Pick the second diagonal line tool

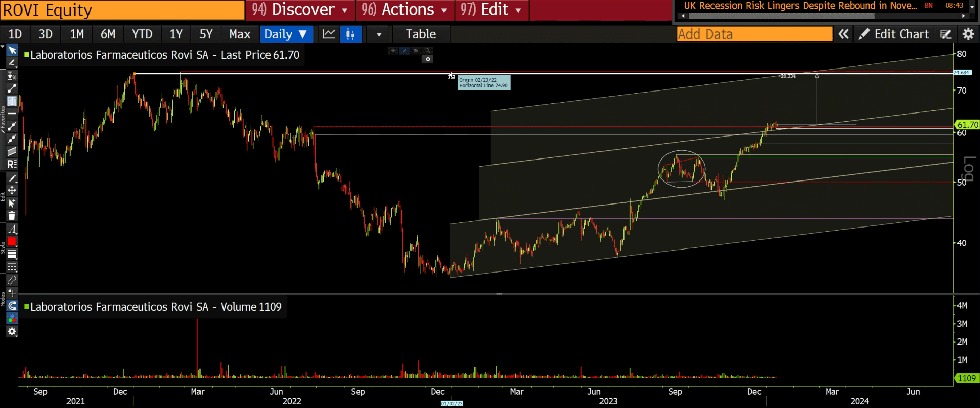12,139
